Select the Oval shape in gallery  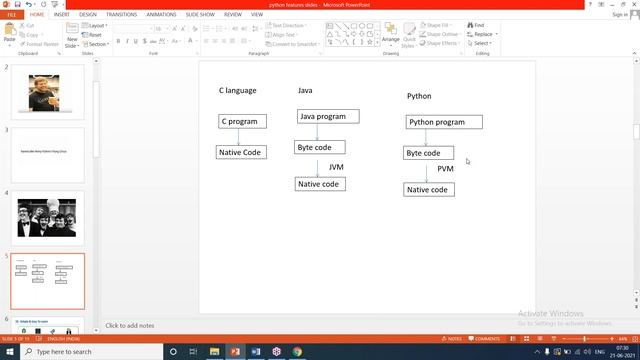[362, 26]
